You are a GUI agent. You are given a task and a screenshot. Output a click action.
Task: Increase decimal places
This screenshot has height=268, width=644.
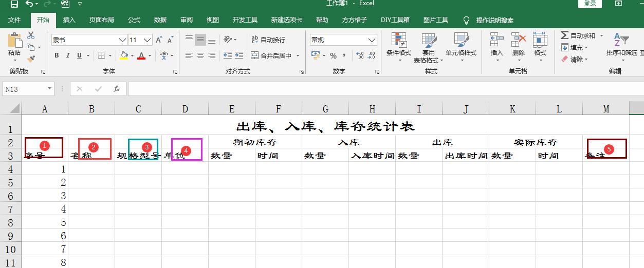pos(360,55)
